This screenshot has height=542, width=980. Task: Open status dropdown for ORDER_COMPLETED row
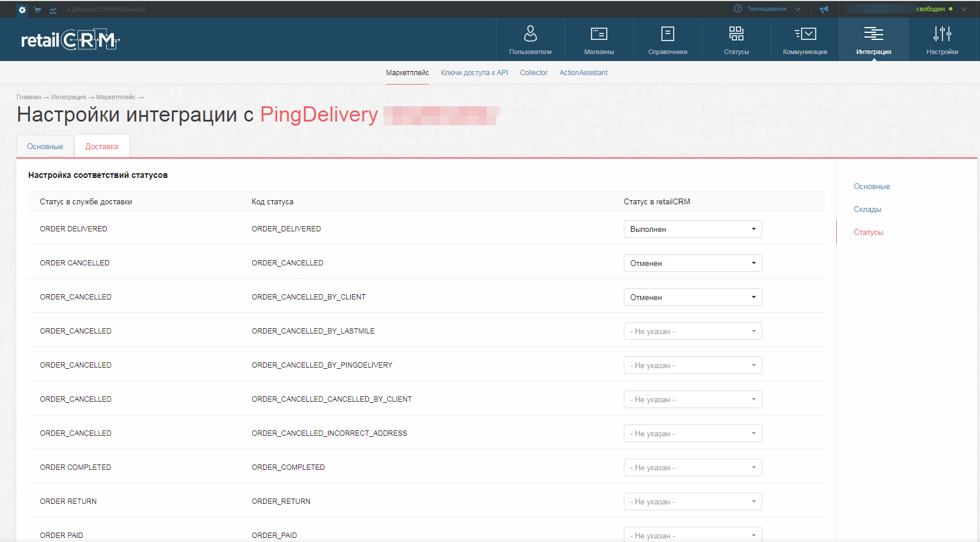tap(692, 467)
